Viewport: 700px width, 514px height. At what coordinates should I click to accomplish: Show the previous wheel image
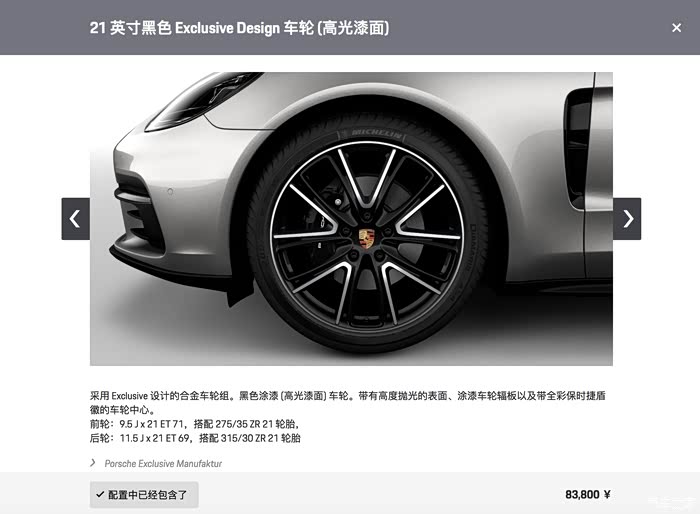pyautogui.click(x=75, y=219)
